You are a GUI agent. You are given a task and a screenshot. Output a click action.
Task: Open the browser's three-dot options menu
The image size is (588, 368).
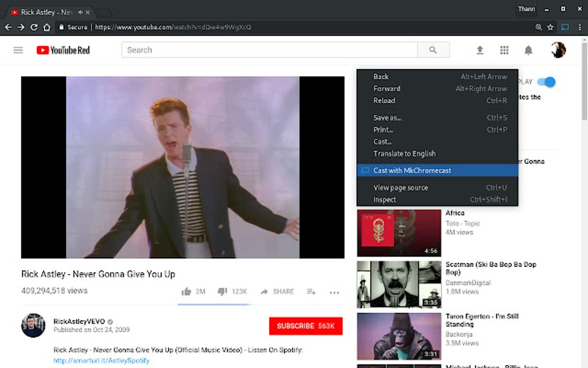point(579,27)
